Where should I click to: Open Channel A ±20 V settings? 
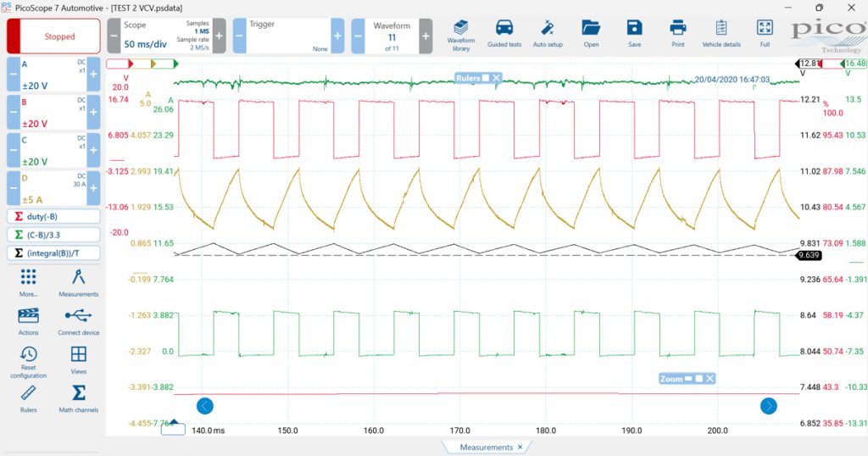[53, 74]
